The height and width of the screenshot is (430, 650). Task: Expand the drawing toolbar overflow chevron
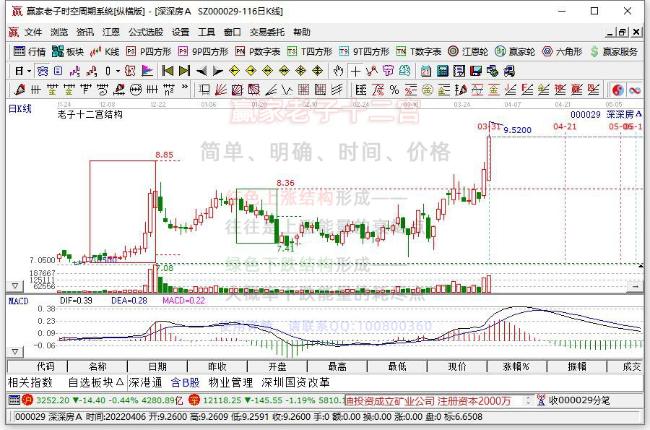tap(185, 87)
